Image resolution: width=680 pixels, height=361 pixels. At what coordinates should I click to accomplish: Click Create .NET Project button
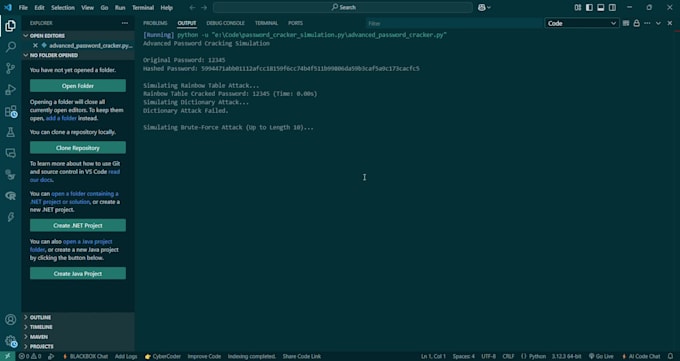(78, 226)
